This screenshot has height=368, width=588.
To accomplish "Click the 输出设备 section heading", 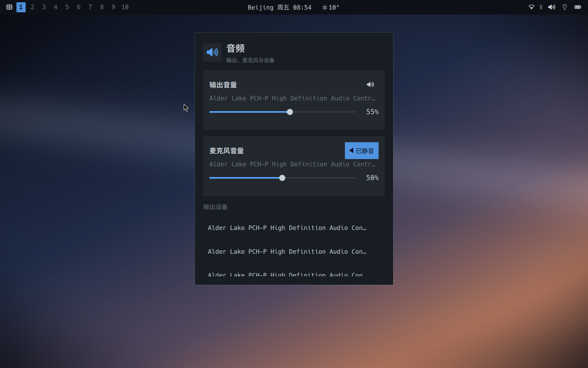I will [x=216, y=207].
